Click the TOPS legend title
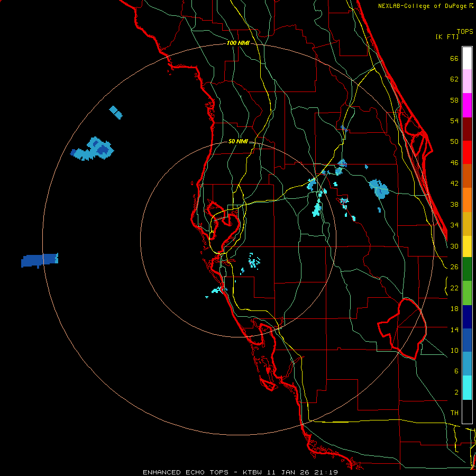The image size is (476, 476). click(465, 31)
